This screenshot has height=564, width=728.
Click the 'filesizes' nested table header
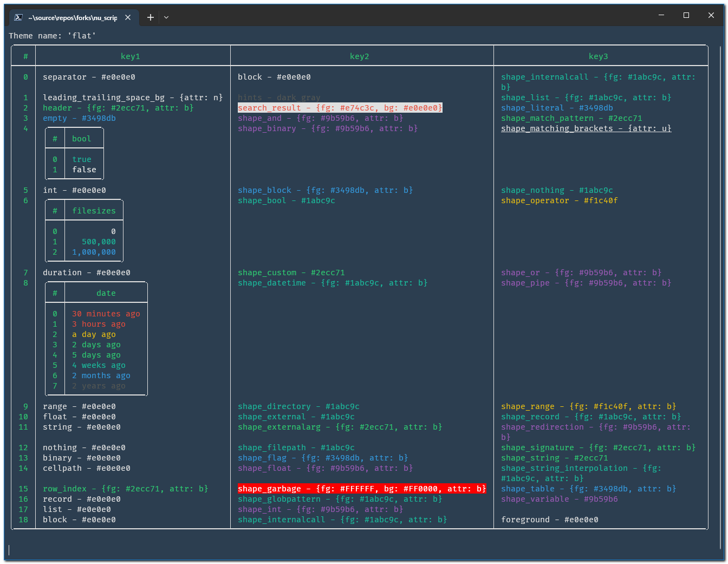point(94,211)
